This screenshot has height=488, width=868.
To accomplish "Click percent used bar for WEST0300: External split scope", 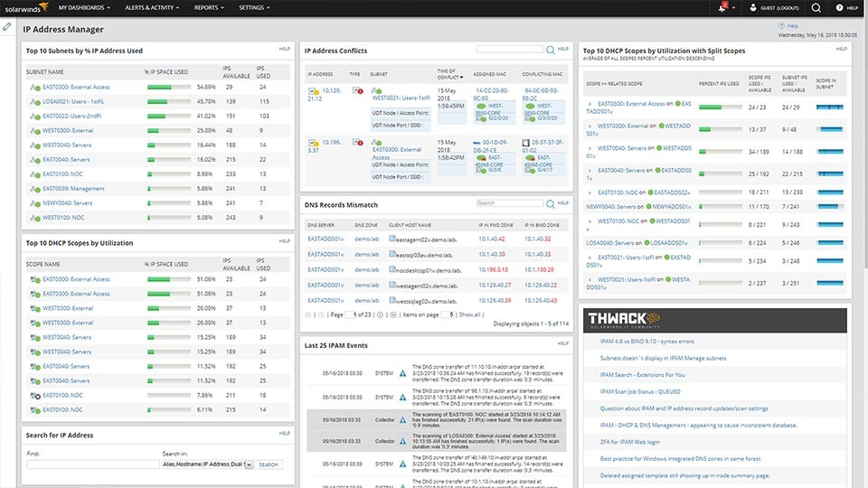I will (721, 129).
